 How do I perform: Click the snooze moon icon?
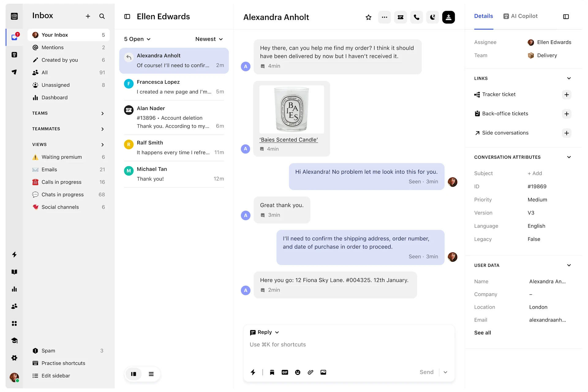[x=432, y=17]
